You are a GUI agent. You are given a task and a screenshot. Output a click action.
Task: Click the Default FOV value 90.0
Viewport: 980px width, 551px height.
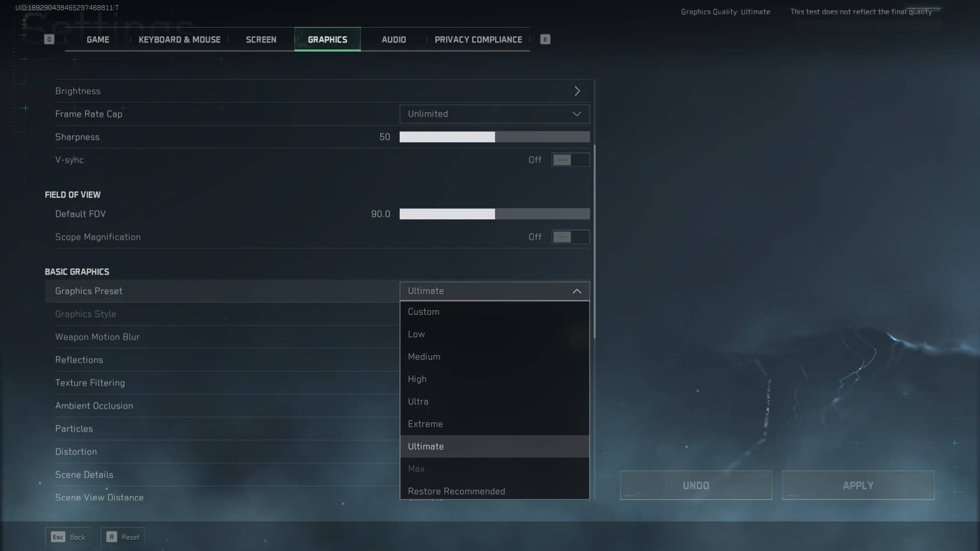click(x=381, y=214)
